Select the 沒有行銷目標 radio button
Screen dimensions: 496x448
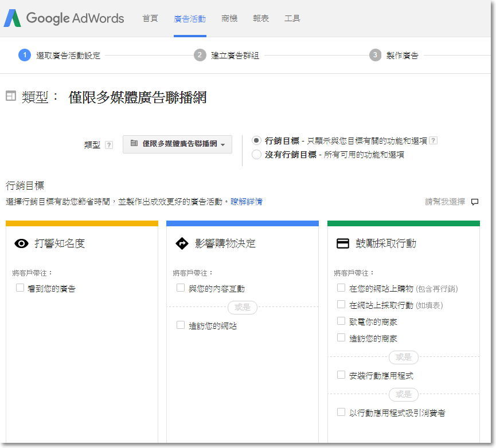[x=256, y=155]
